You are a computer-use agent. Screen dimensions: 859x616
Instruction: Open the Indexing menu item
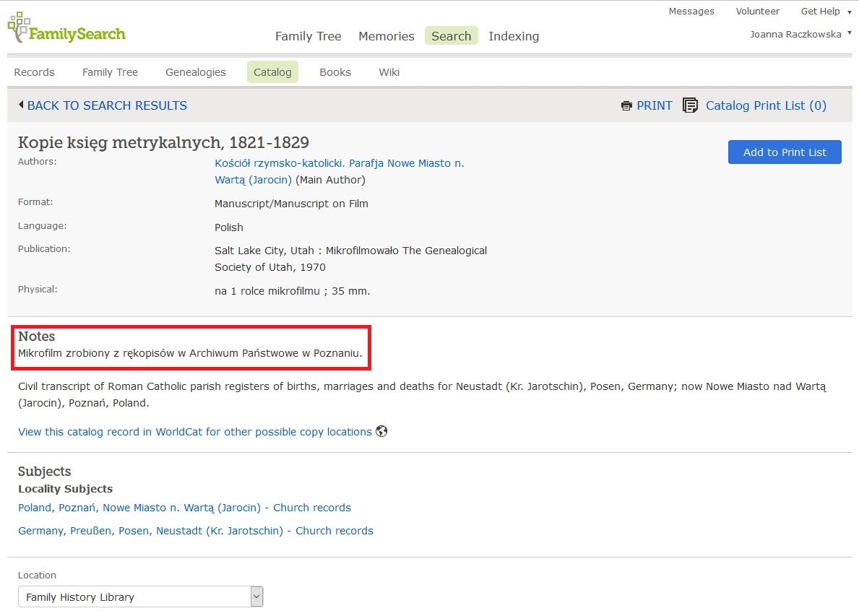tap(514, 36)
